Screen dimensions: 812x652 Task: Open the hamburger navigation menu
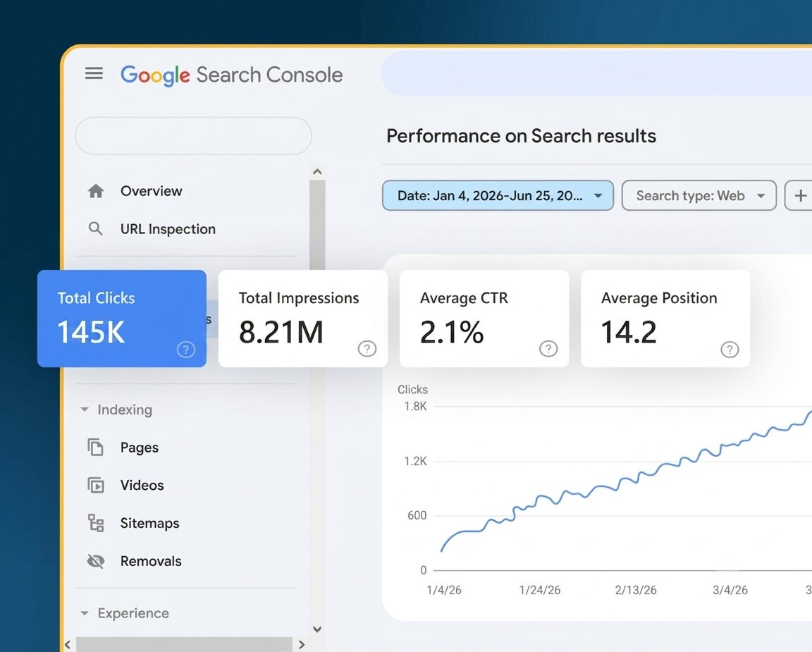pos(94,73)
